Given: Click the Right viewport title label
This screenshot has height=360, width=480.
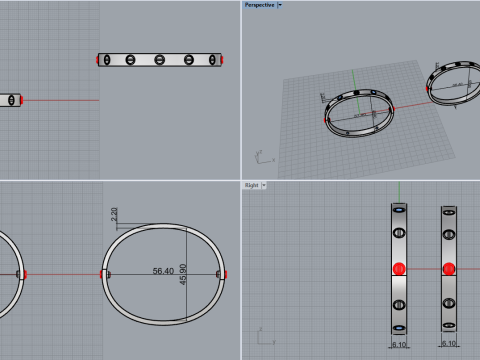Looking at the screenshot, I should pyautogui.click(x=252, y=185).
